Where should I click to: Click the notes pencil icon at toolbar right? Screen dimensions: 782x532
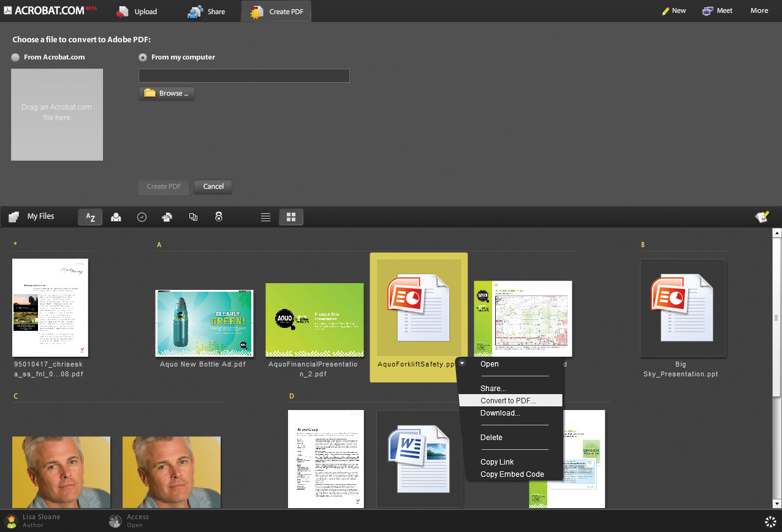click(x=762, y=216)
